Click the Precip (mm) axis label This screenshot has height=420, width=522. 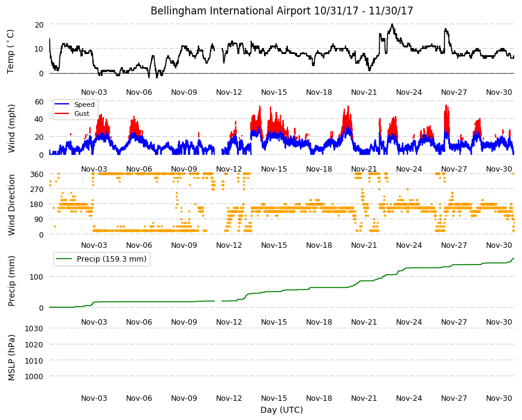(x=11, y=281)
